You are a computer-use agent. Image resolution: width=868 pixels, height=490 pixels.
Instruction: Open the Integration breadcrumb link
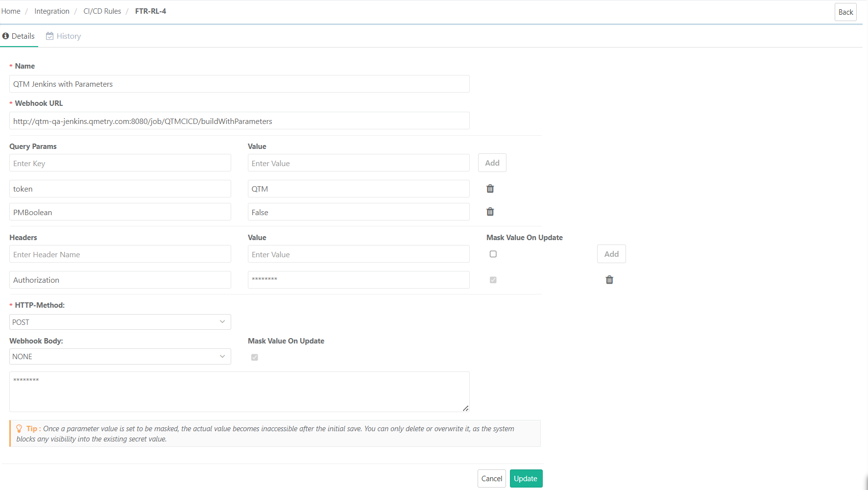(51, 11)
